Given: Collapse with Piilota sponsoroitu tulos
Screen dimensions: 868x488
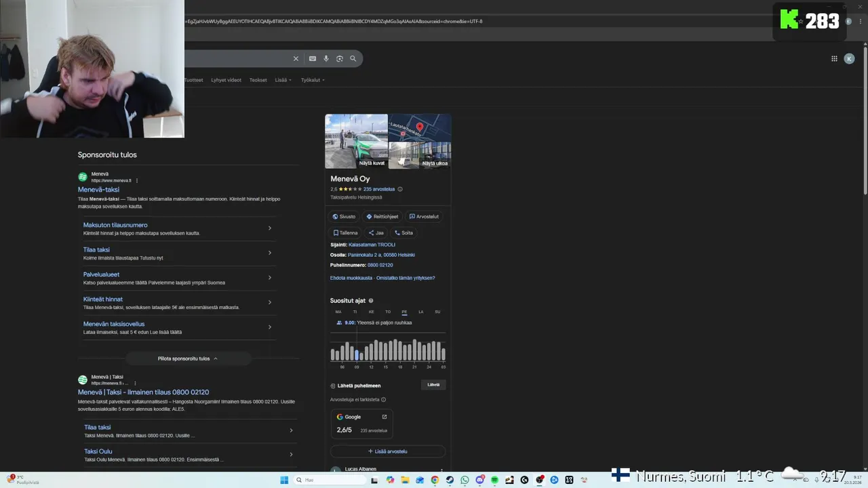Looking at the screenshot, I should click(x=188, y=359).
